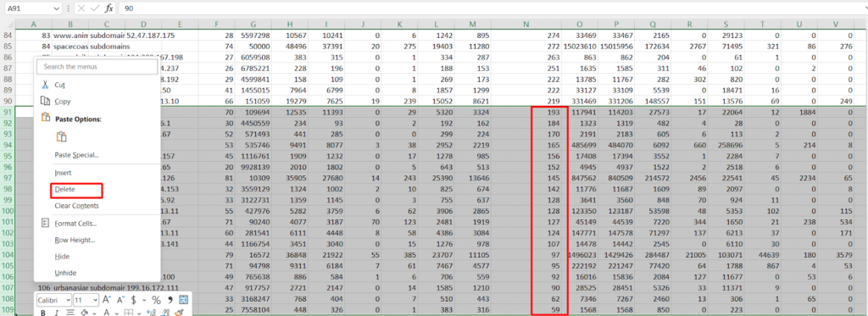Click the Copy icon in context menu

pyautogui.click(x=45, y=102)
